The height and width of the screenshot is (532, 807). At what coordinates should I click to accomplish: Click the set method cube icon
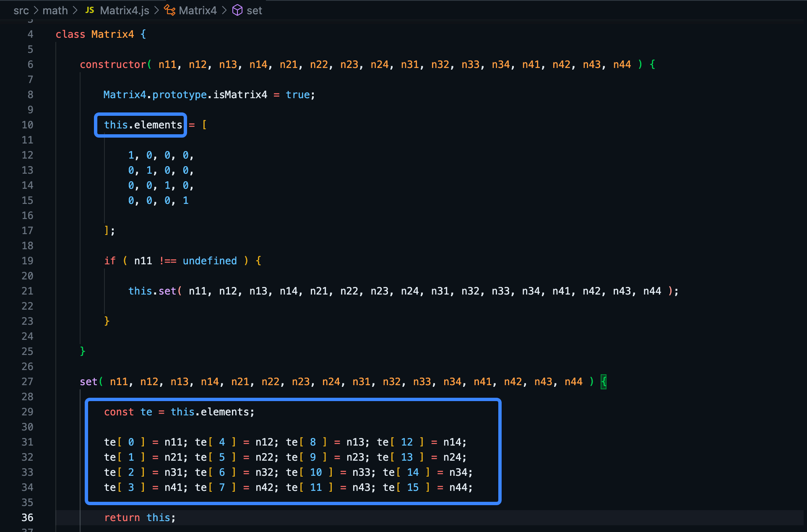pos(237,10)
